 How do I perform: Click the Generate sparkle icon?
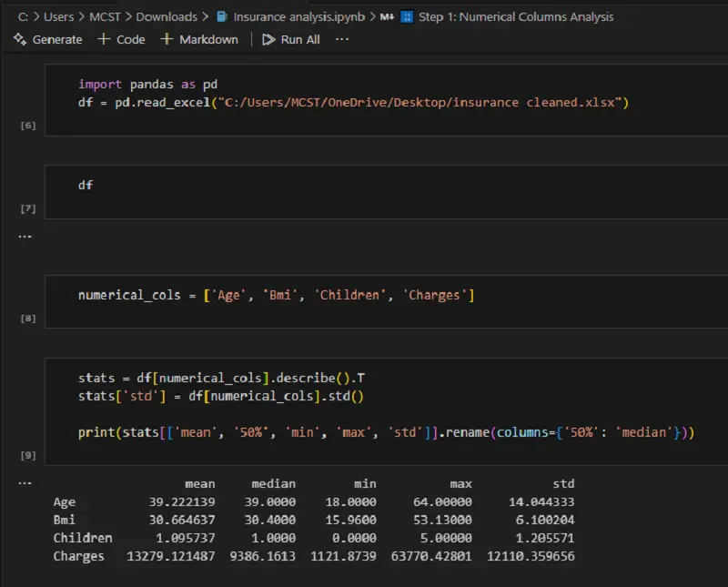click(x=19, y=39)
